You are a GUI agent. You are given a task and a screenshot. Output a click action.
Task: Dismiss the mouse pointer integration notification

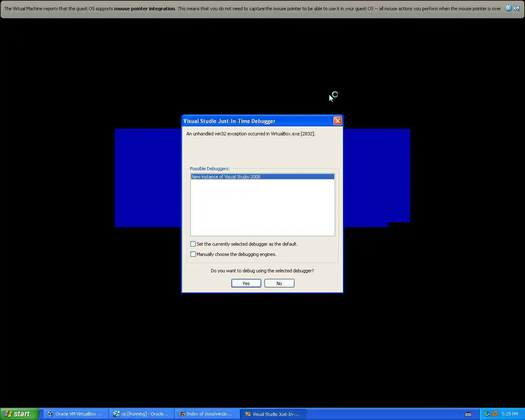coord(508,8)
